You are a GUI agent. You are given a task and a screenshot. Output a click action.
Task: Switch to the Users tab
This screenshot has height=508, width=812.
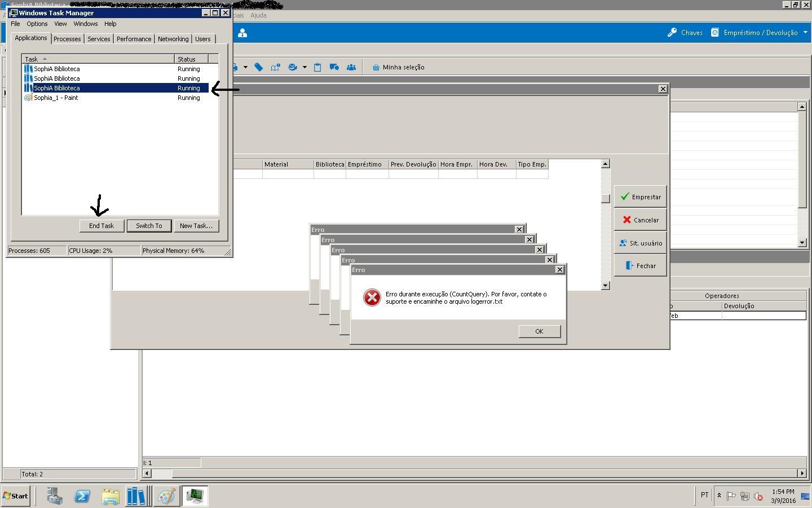pyautogui.click(x=203, y=39)
